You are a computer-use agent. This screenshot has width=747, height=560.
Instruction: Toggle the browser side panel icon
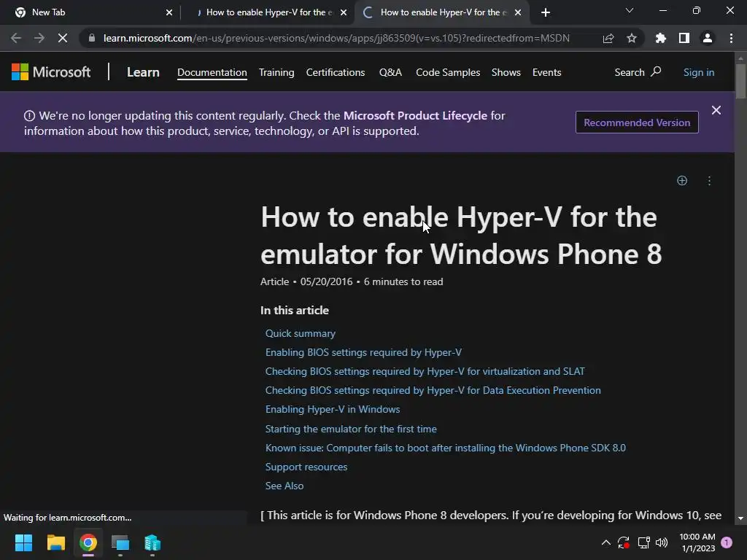(x=684, y=38)
